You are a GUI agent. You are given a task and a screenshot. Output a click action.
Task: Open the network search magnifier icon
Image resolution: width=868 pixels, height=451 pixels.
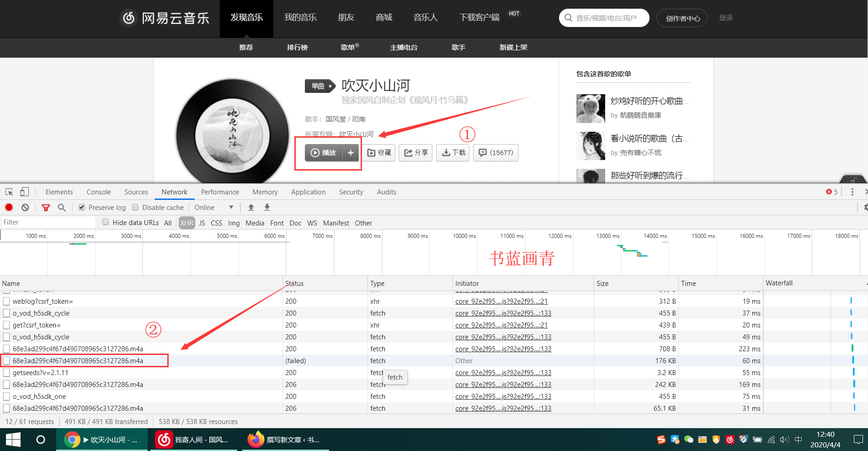tap(62, 208)
